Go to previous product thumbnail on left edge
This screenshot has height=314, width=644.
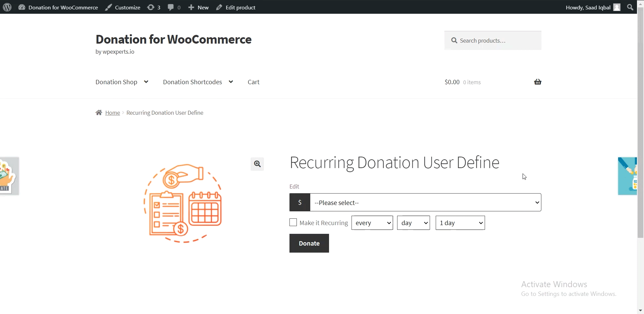[9, 176]
